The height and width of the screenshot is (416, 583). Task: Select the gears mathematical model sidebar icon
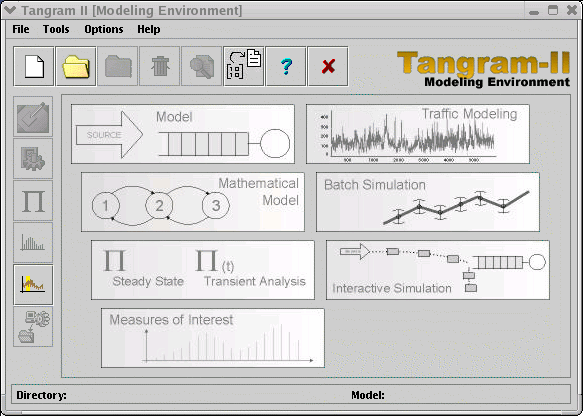pyautogui.click(x=33, y=159)
